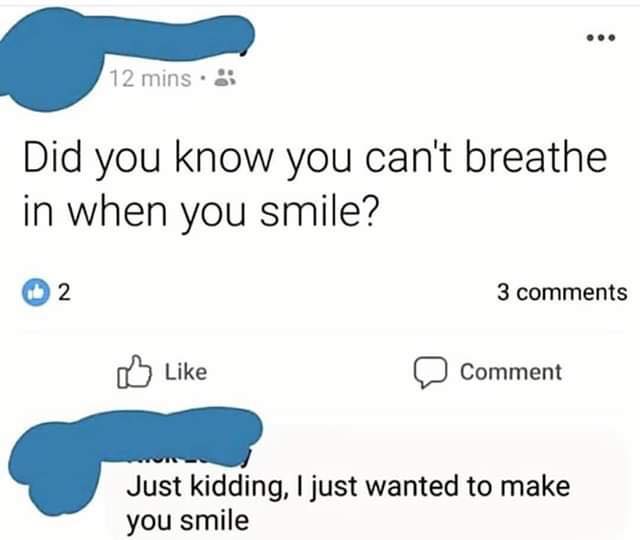Viewport: 640px width, 540px height.
Task: Click the friends audience icon beside timestamp
Action: click(x=225, y=80)
